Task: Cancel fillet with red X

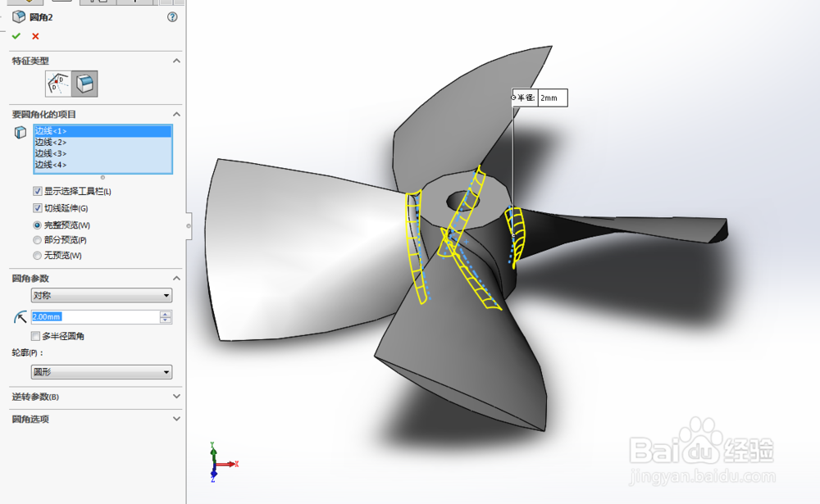Action: [x=35, y=36]
